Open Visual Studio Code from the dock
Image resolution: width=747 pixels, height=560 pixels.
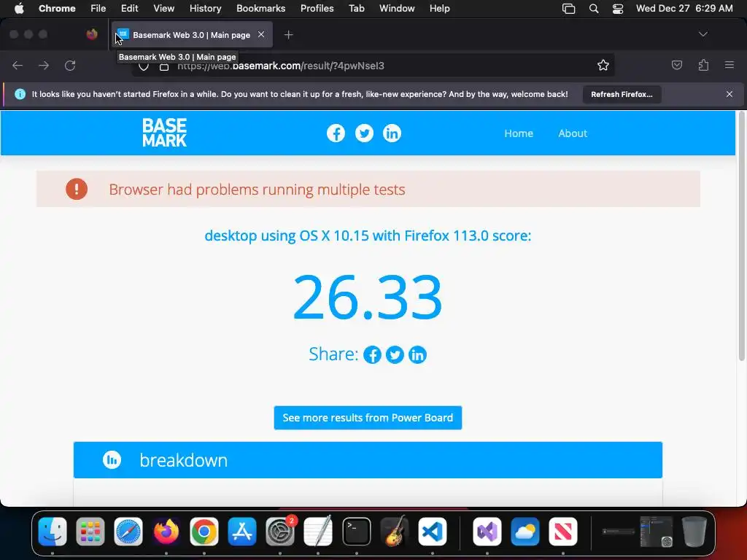click(432, 532)
